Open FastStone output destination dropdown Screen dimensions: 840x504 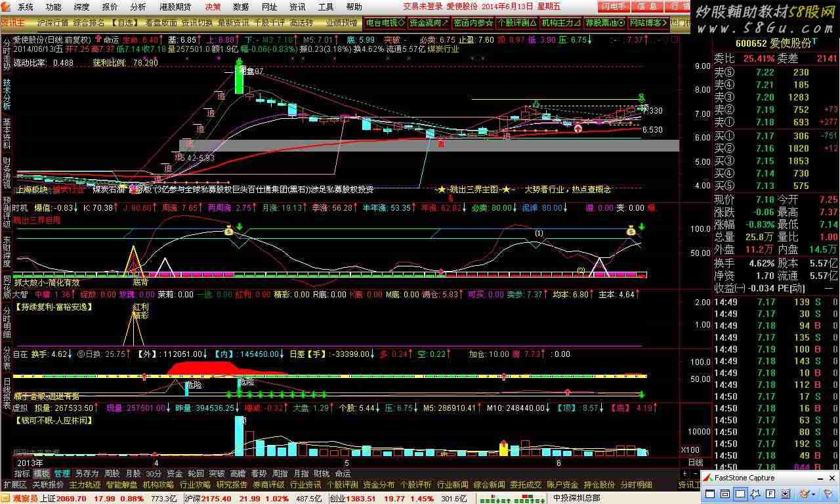(814, 494)
